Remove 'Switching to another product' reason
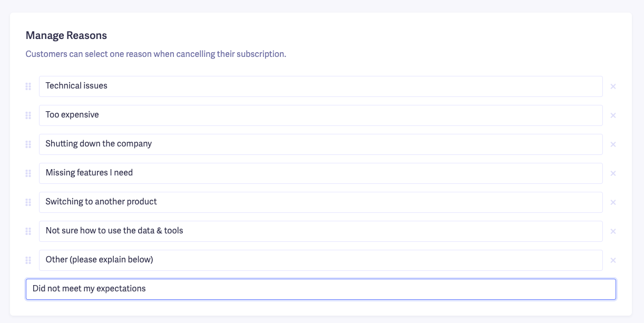 [613, 202]
